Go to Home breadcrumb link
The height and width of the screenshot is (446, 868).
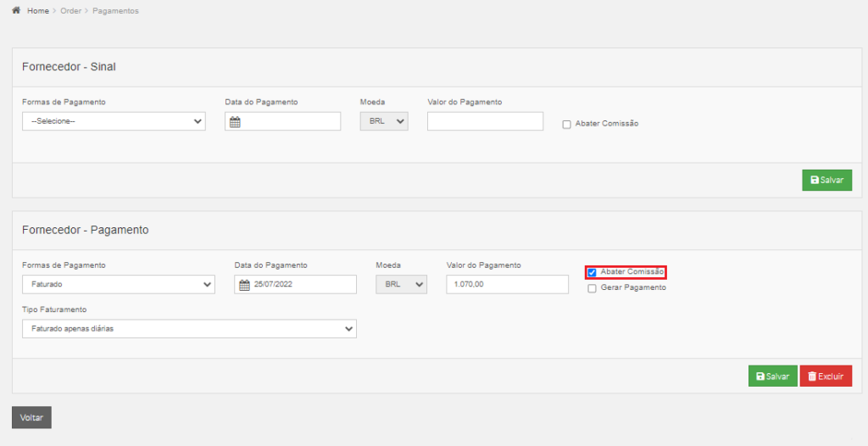38,11
